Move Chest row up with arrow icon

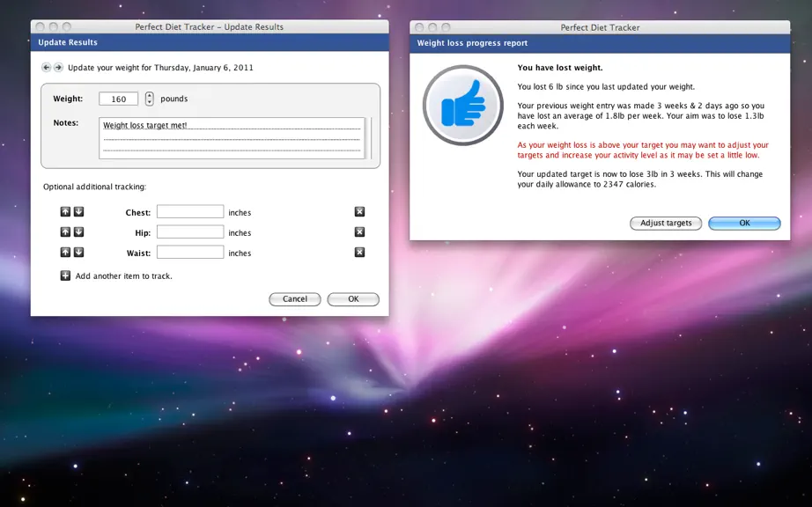[65, 211]
